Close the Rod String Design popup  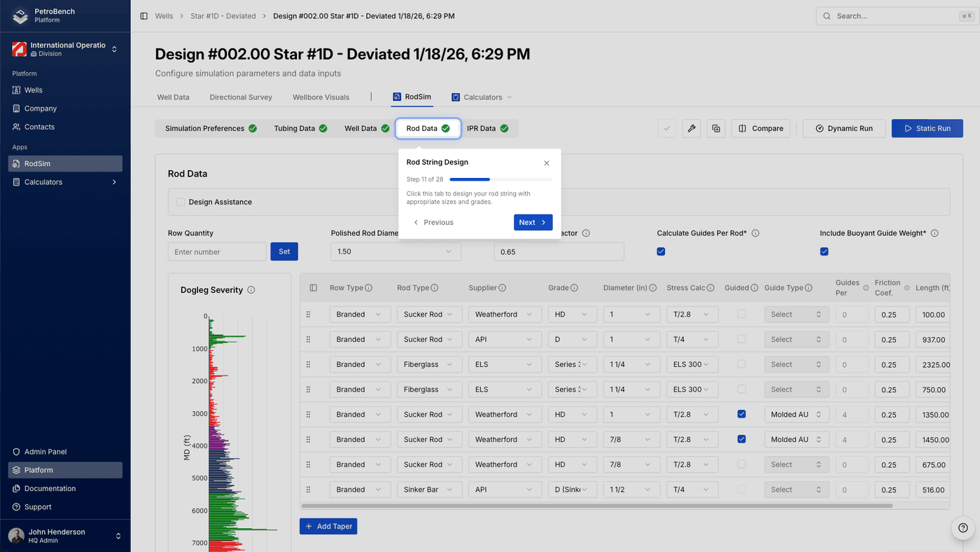[547, 163]
